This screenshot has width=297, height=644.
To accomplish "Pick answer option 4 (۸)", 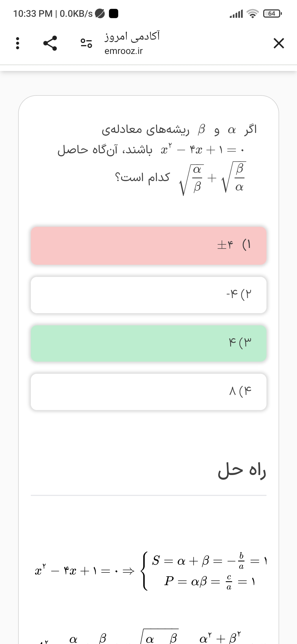I will pyautogui.click(x=148, y=392).
